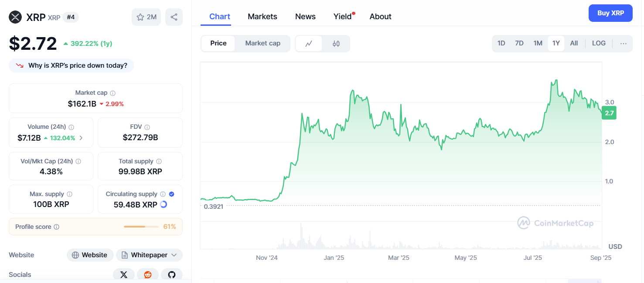Viewport: 644px width, 283px height.
Task: Select the 7D time range
Action: pyautogui.click(x=519, y=43)
